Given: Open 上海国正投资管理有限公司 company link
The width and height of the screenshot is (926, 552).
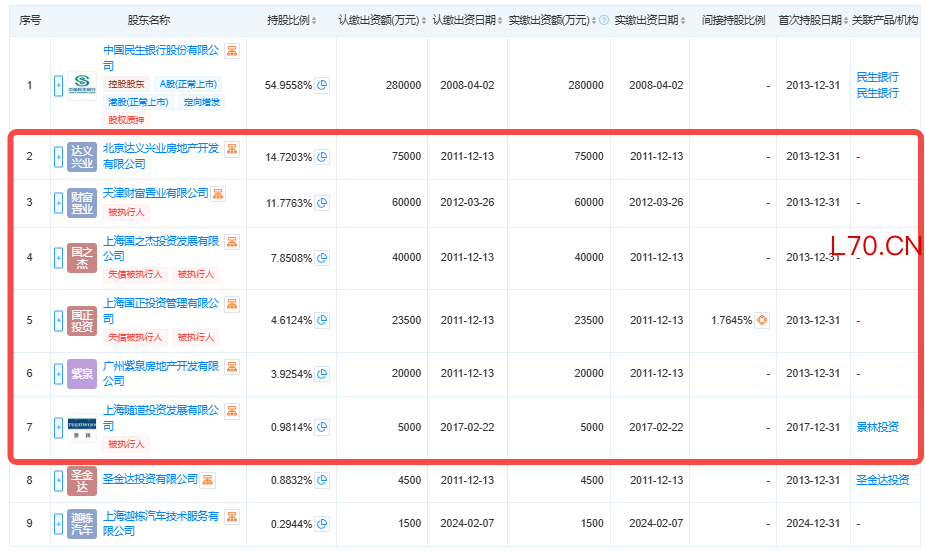Looking at the screenshot, I should (x=161, y=311).
